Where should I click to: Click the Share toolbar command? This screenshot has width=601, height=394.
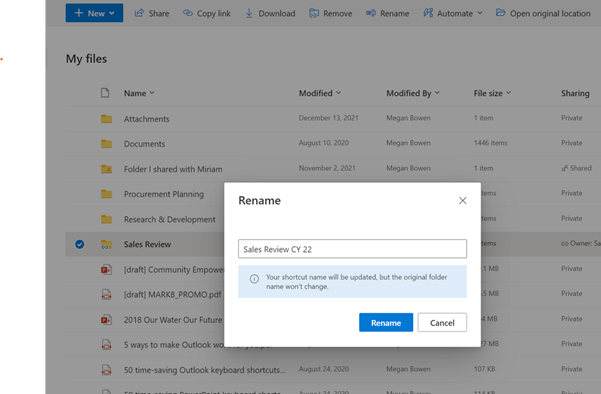coord(152,13)
